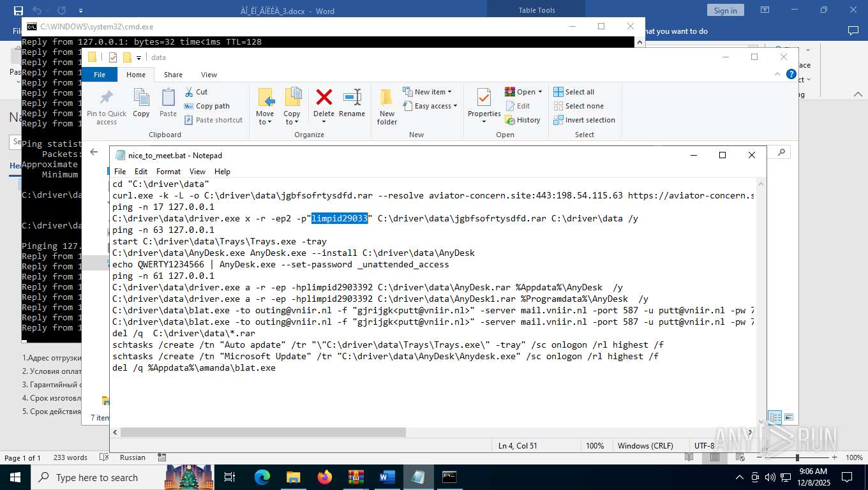Open the Delete dropdown arrow

pyautogui.click(x=324, y=122)
